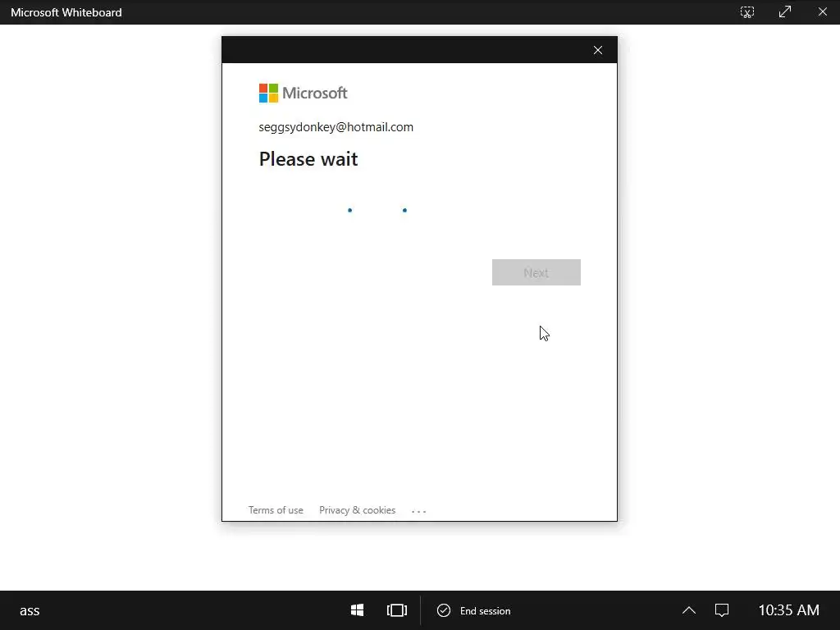Click the 'ass' label in the taskbar
Viewport: 840px width, 630px height.
30,610
